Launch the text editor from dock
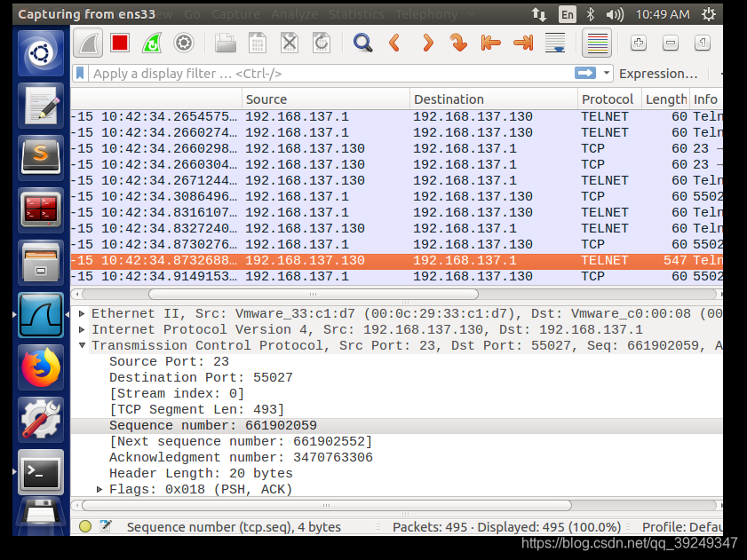The image size is (747, 560). pyautogui.click(x=41, y=106)
